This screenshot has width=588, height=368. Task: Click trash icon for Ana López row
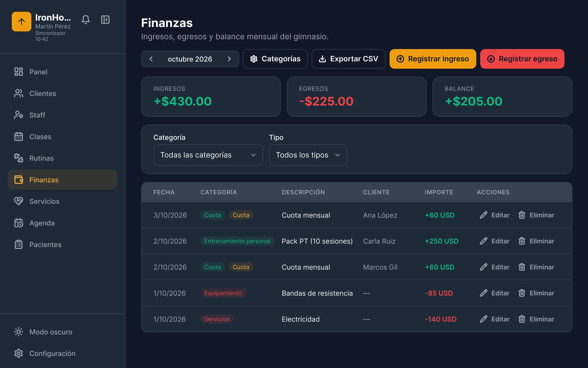coord(522,215)
